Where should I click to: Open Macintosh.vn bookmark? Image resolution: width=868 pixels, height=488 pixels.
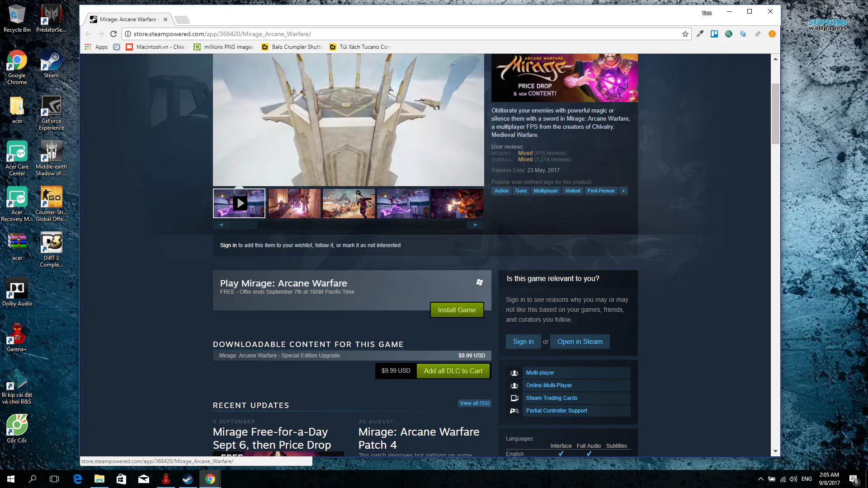click(156, 47)
